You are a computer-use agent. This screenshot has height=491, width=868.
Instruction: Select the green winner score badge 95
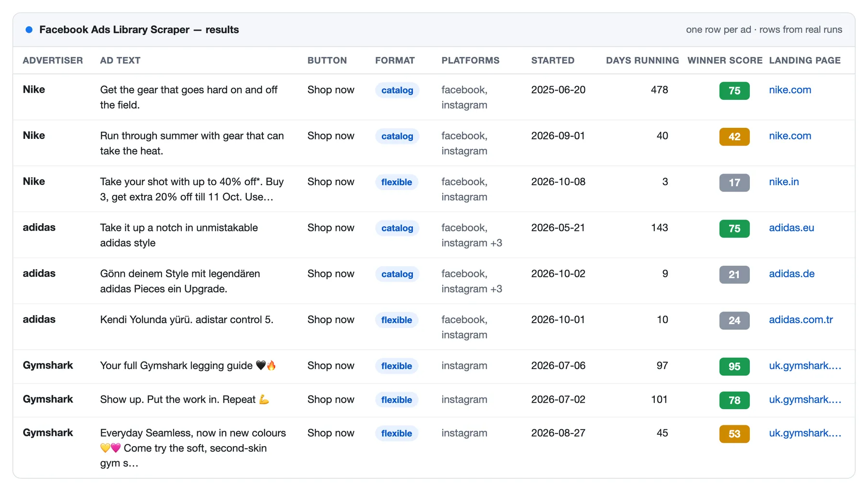(x=734, y=367)
